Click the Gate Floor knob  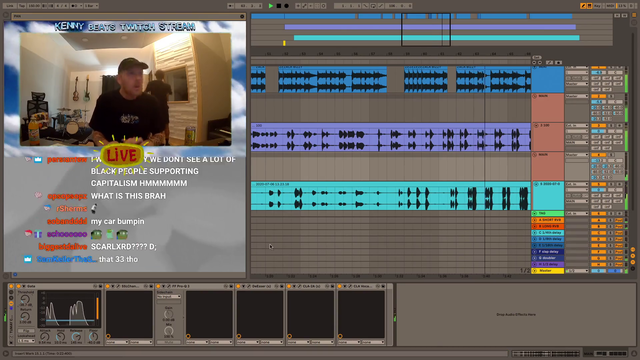(93, 337)
